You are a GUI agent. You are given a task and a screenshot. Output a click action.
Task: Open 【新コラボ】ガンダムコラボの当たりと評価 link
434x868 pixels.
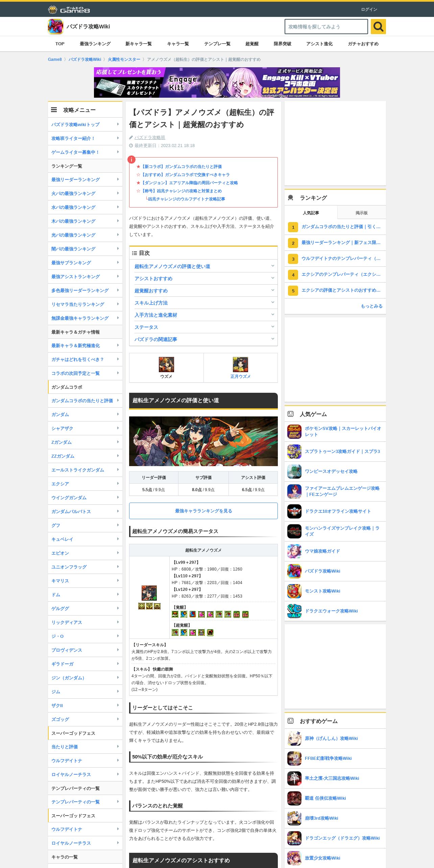[x=181, y=166]
